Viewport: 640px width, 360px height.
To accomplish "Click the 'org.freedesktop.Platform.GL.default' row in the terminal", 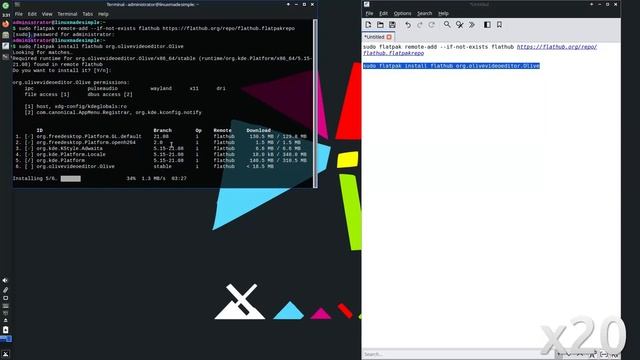I will [x=161, y=136].
